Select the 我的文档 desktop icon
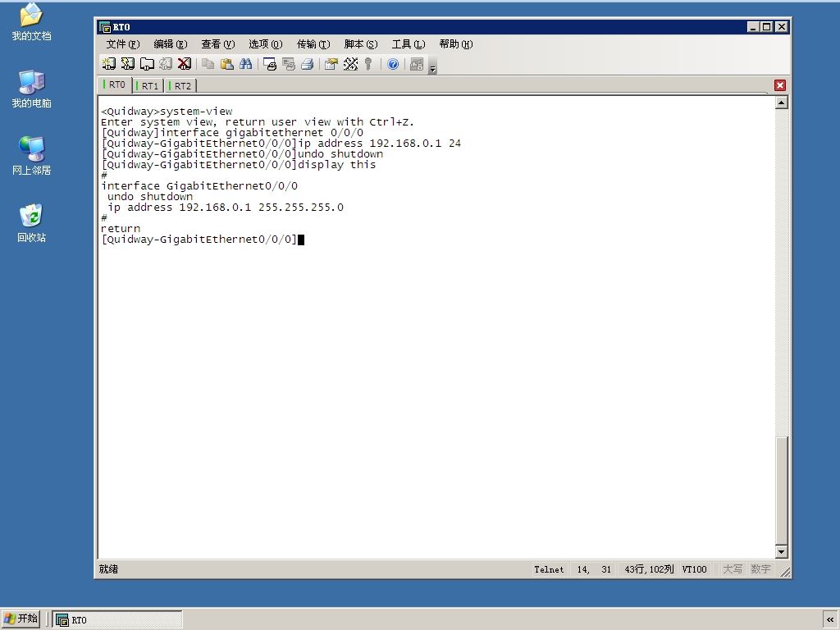This screenshot has width=840, height=630. (x=32, y=22)
